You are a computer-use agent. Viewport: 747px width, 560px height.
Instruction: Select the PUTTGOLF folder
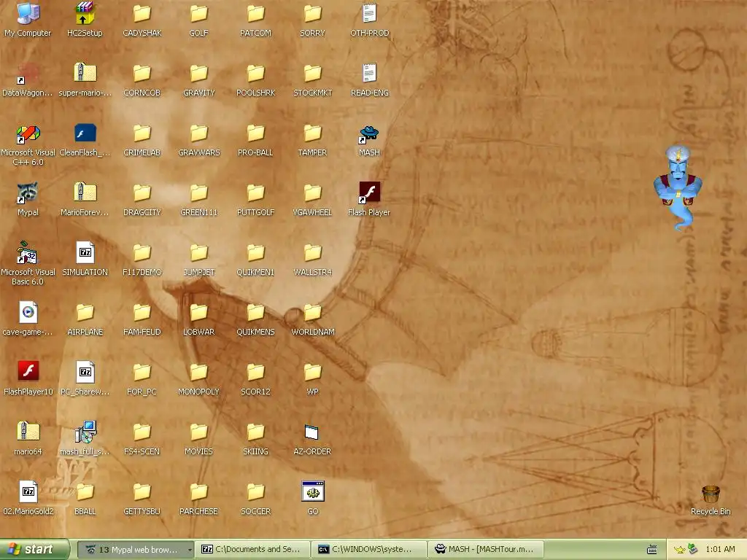255,192
